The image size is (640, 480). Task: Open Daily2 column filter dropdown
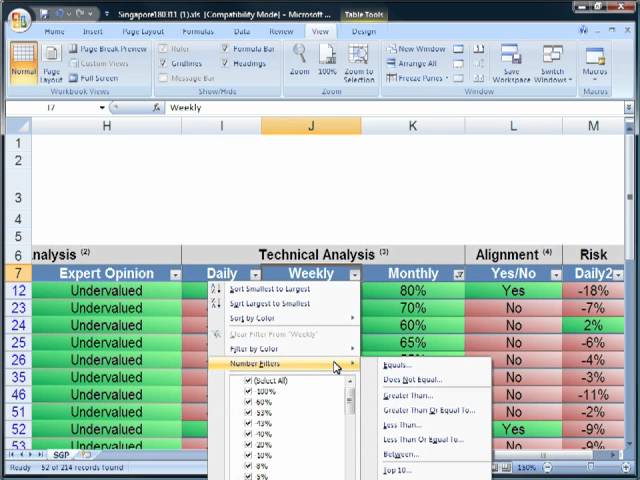click(619, 275)
